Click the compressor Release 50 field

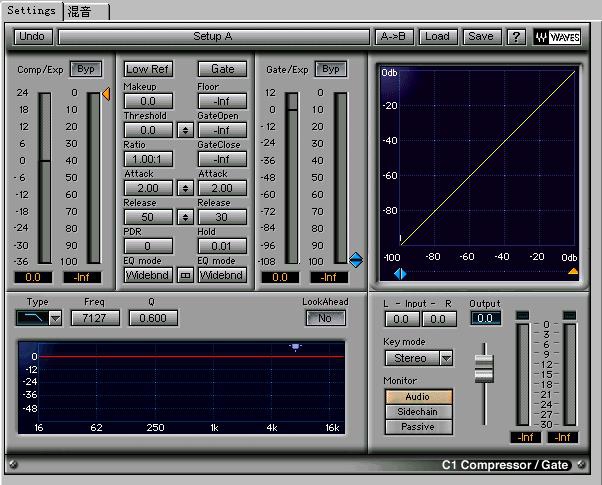tap(148, 217)
